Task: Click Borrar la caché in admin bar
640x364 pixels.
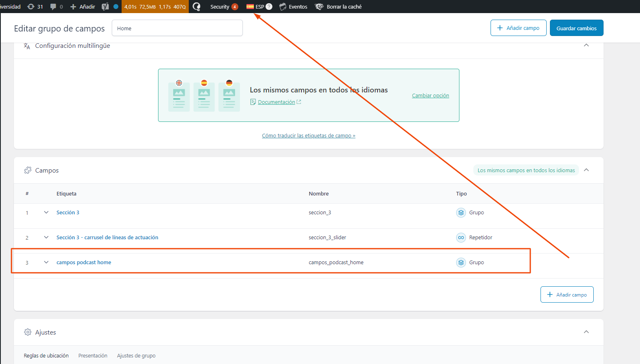Action: click(338, 7)
